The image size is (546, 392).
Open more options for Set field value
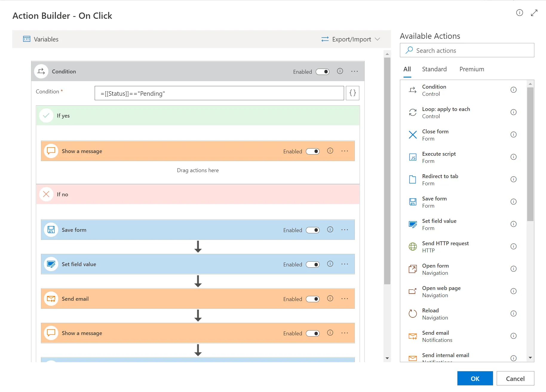point(345,264)
